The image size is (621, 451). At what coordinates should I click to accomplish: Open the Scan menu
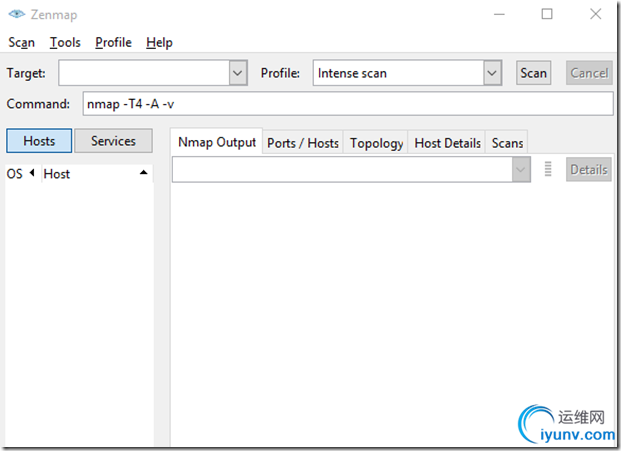[x=22, y=42]
